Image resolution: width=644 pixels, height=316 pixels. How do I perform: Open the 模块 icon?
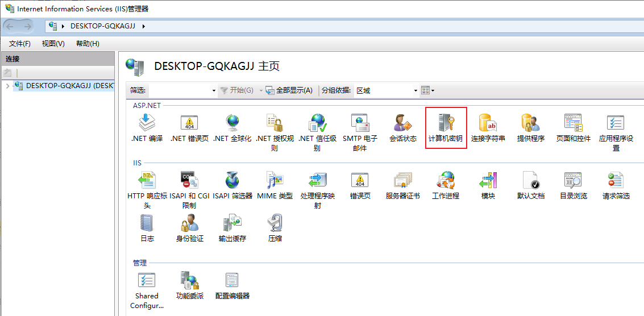pos(488,180)
